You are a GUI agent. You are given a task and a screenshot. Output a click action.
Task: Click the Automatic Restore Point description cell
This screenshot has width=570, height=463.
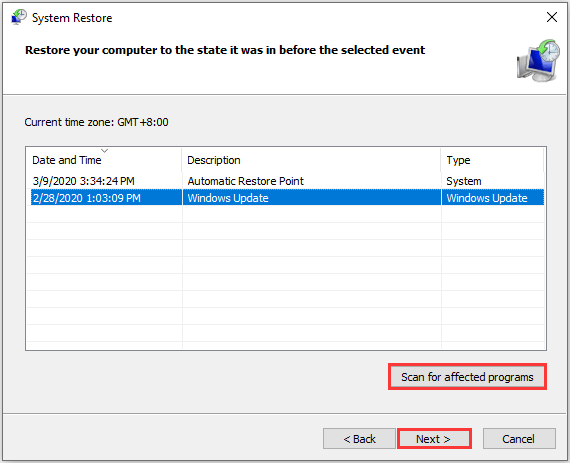point(245,181)
